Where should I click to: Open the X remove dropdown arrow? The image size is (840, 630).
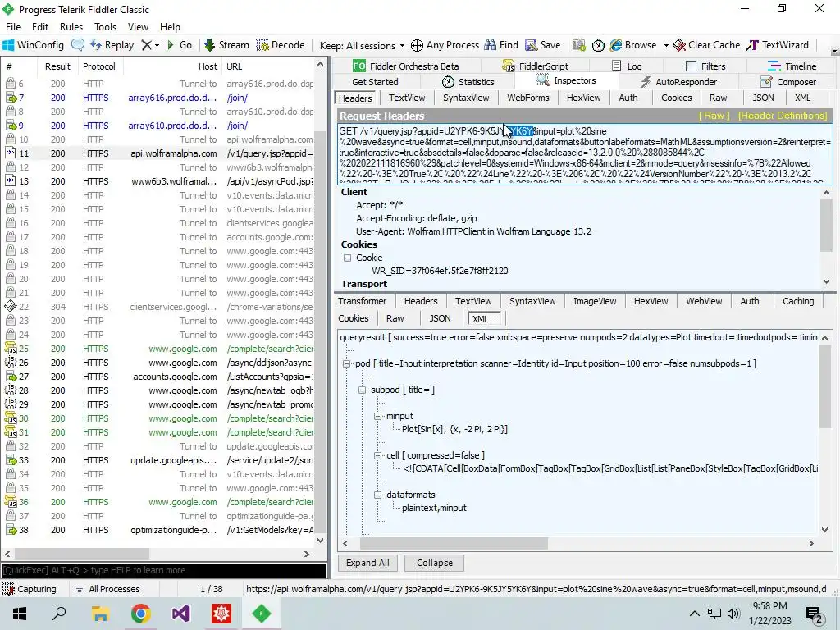[157, 46]
